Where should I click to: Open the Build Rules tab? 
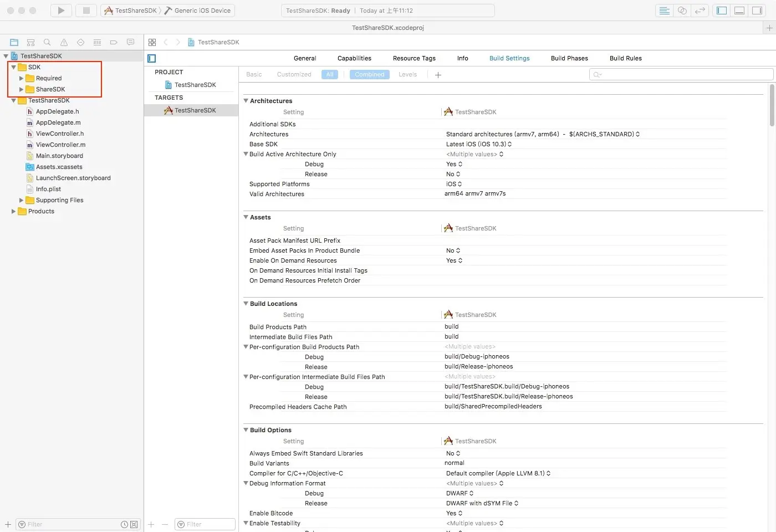pos(626,58)
